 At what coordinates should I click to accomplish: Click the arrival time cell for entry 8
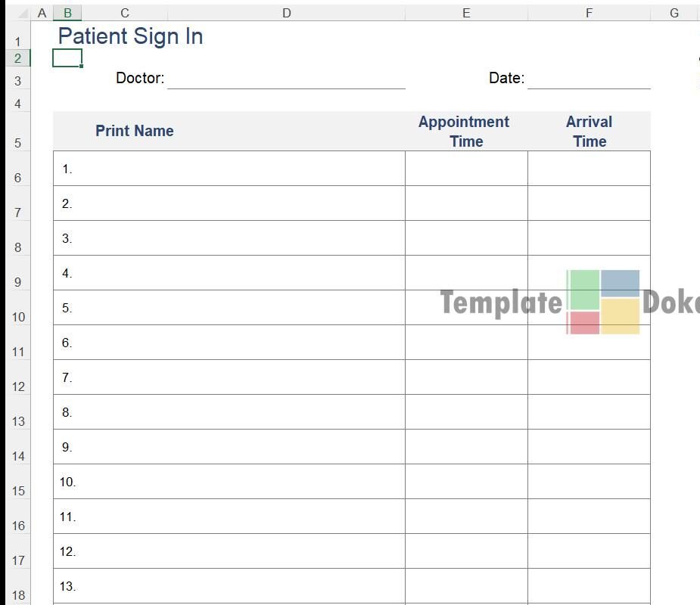589,412
